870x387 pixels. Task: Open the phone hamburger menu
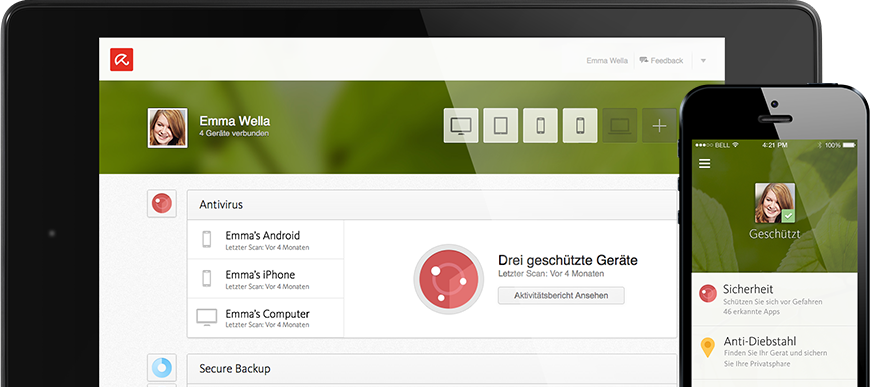pos(705,163)
